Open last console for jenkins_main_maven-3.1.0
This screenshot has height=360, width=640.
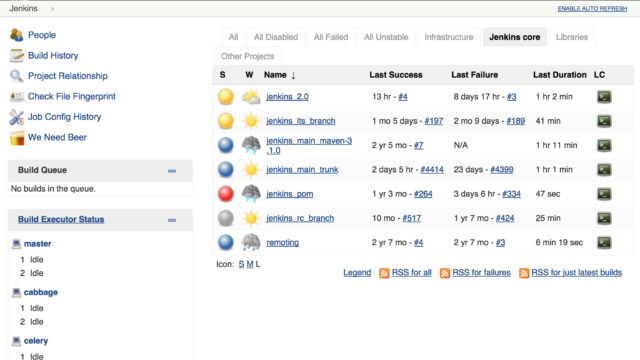coord(604,145)
